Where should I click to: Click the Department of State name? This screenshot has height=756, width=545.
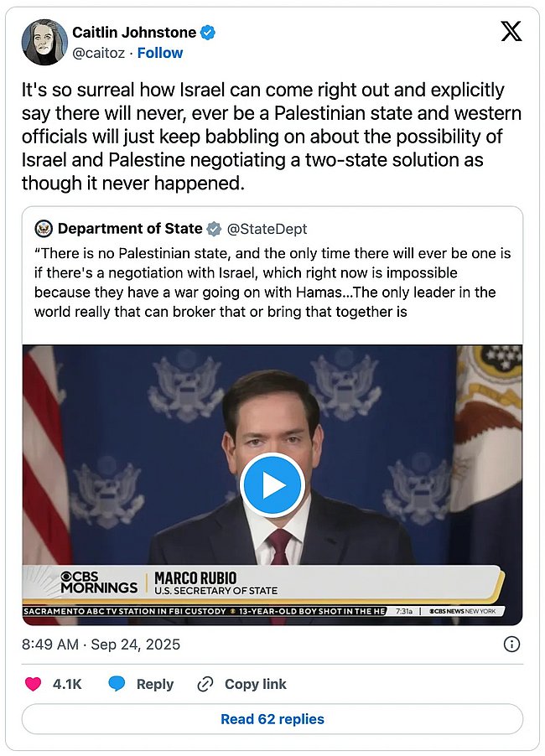[130, 229]
